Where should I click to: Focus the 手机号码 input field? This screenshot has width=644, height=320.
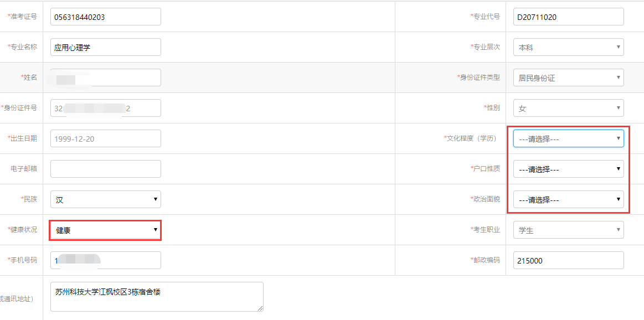(106, 260)
